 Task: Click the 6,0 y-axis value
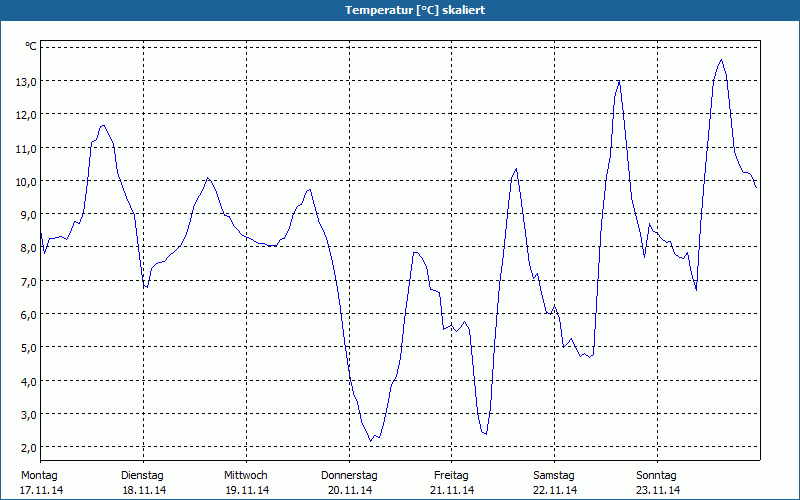click(x=29, y=314)
